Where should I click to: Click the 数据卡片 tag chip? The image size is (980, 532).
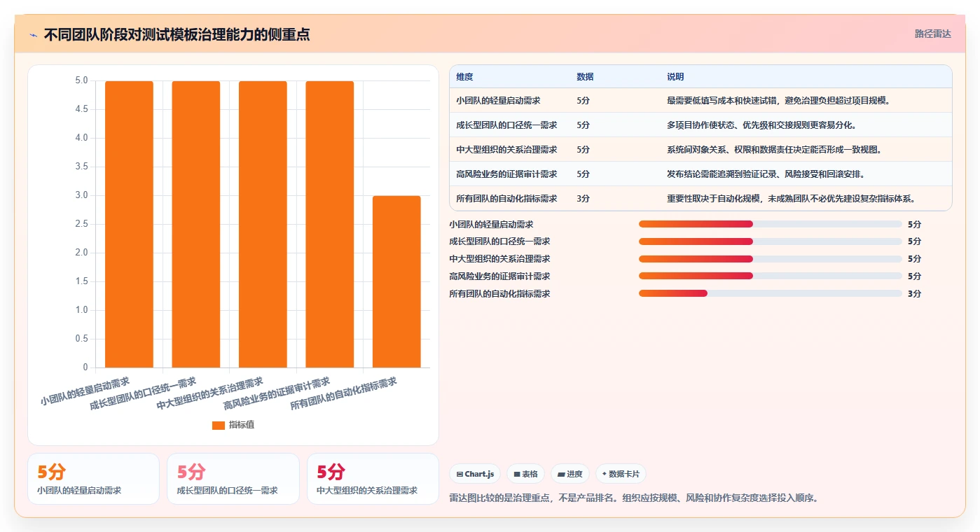[621, 474]
